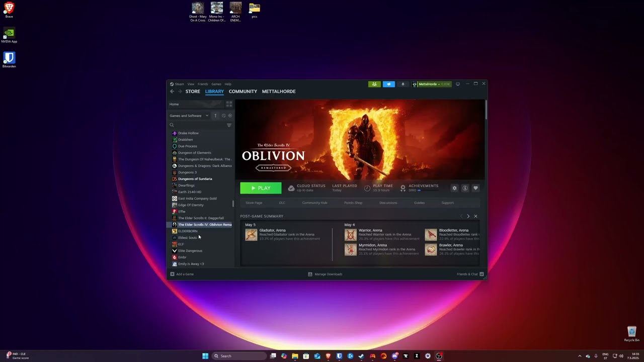Toggle the recent activity clock filter

point(223,116)
